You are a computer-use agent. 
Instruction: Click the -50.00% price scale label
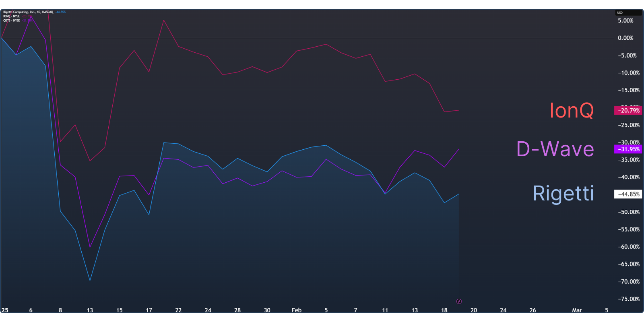click(x=629, y=212)
